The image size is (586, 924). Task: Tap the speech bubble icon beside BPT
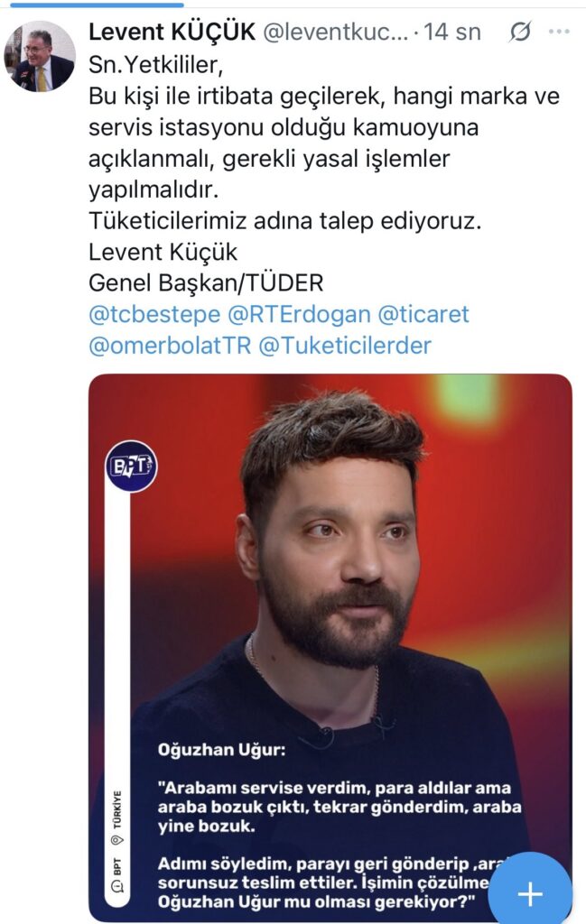coord(116,888)
